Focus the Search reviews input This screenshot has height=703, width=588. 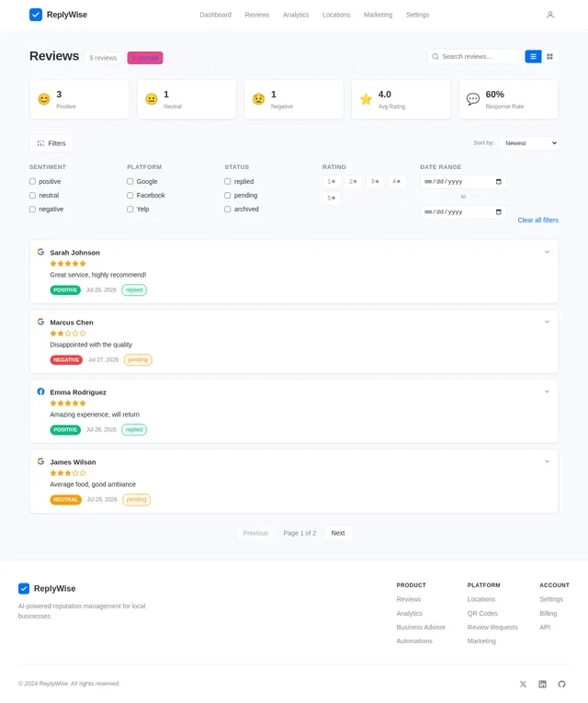pos(474,56)
